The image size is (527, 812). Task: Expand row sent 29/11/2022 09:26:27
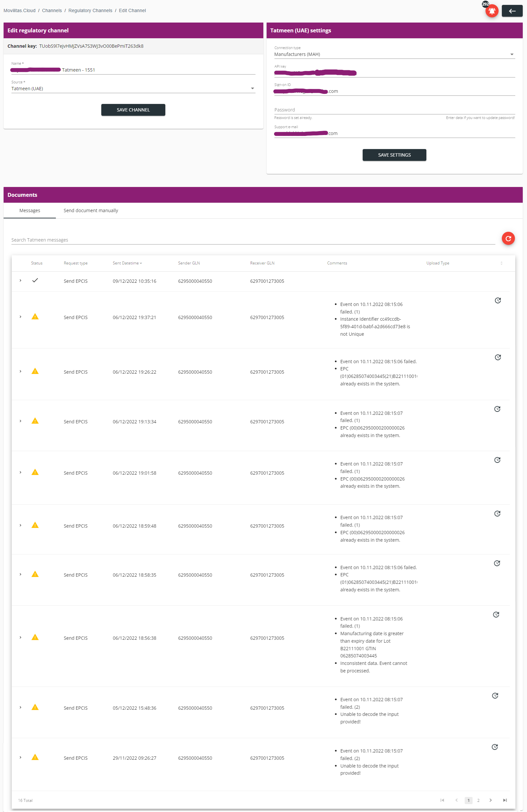[21, 757]
